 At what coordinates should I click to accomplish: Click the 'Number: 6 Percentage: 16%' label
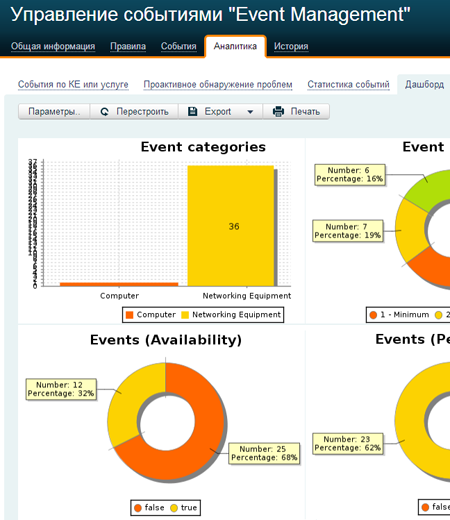[350, 175]
